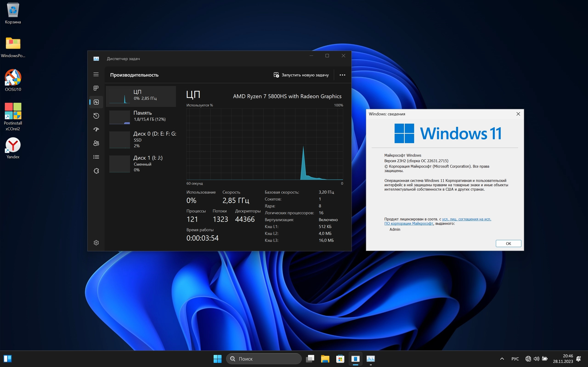The image size is (588, 367).
Task: Switch РУС keyboard language indicator
Action: click(x=515, y=359)
